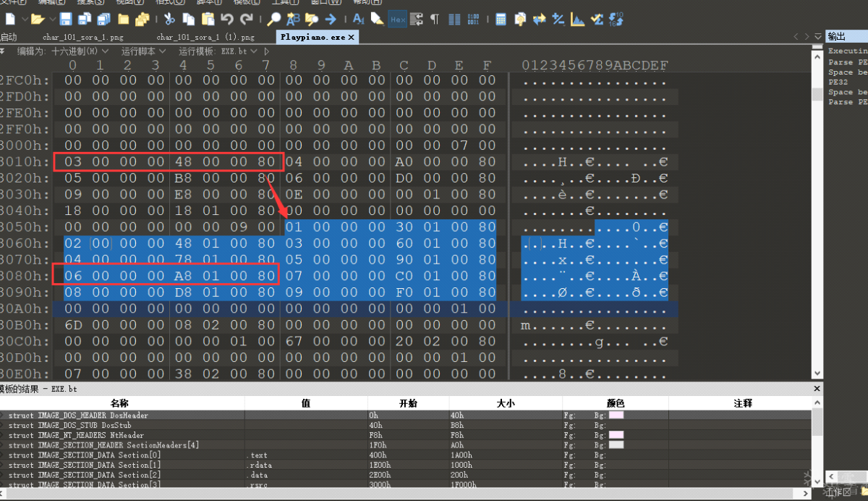
Task: Select the IMAGE_NT_HEADERS NtHeader row
Action: [x=405, y=434]
